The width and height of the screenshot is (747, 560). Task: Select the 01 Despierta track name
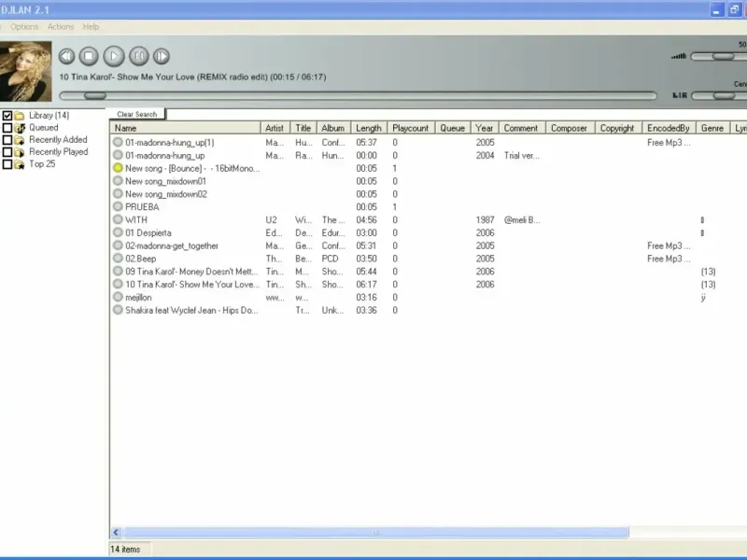[148, 232]
